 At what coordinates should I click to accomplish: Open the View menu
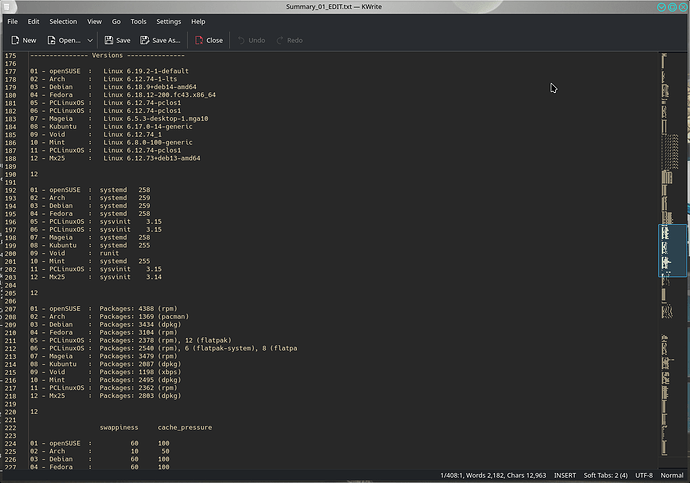94,22
